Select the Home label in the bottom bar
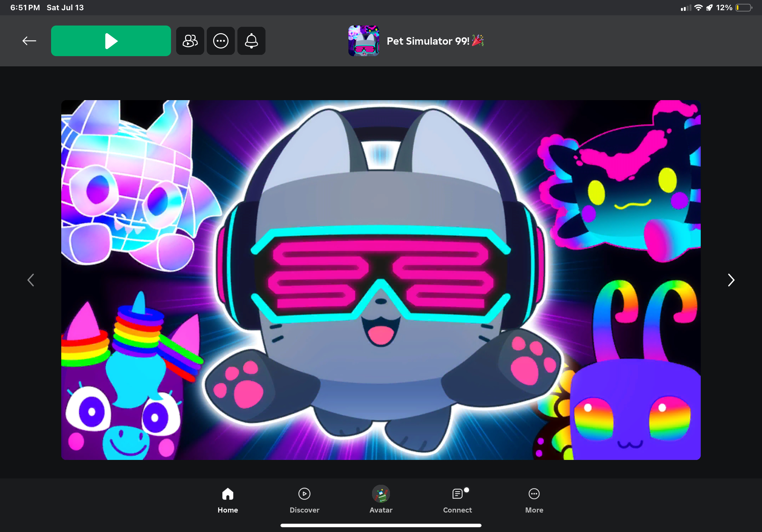Viewport: 762px width, 532px height. coord(228,510)
